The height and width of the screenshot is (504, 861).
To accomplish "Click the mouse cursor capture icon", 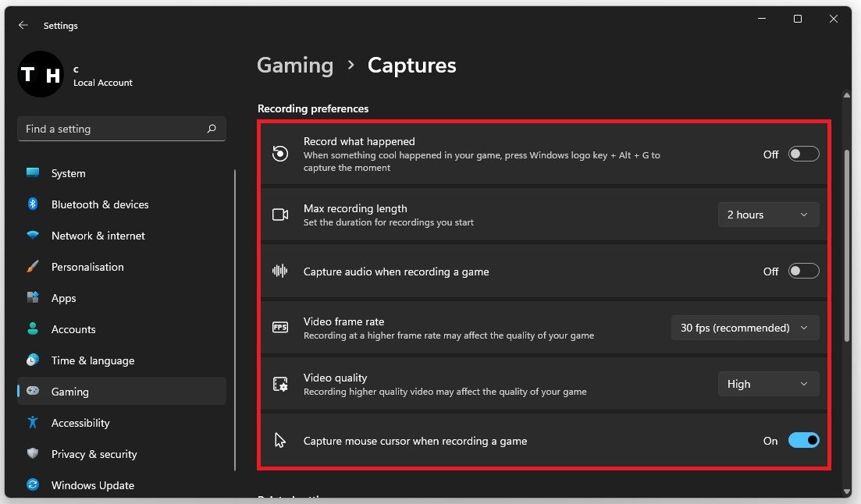I will tap(280, 440).
